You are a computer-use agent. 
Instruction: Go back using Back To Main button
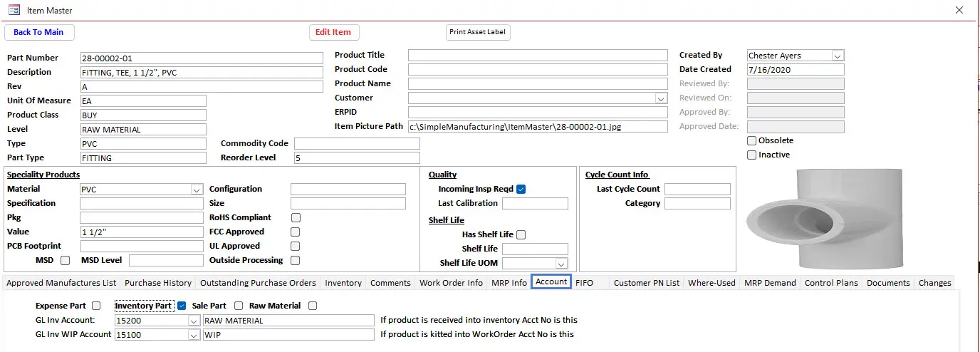pyautogui.click(x=38, y=32)
